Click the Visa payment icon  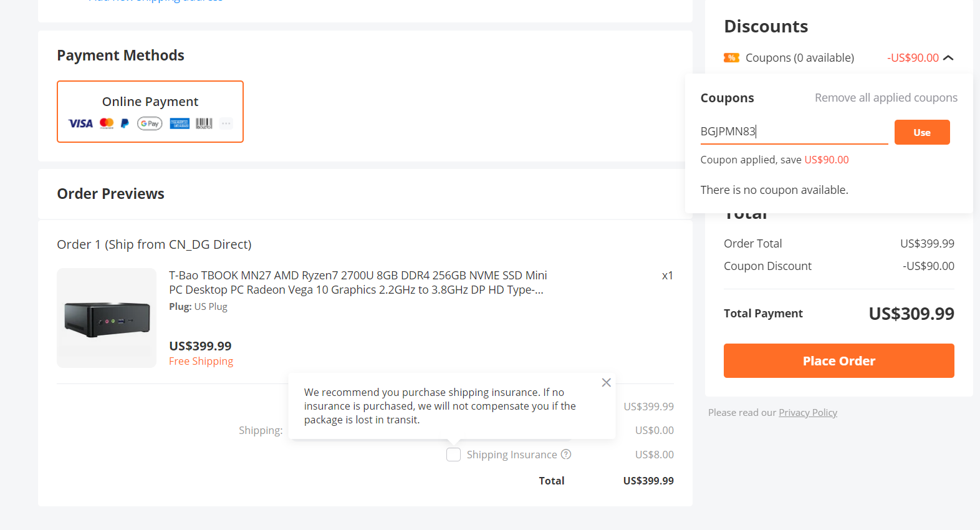80,123
